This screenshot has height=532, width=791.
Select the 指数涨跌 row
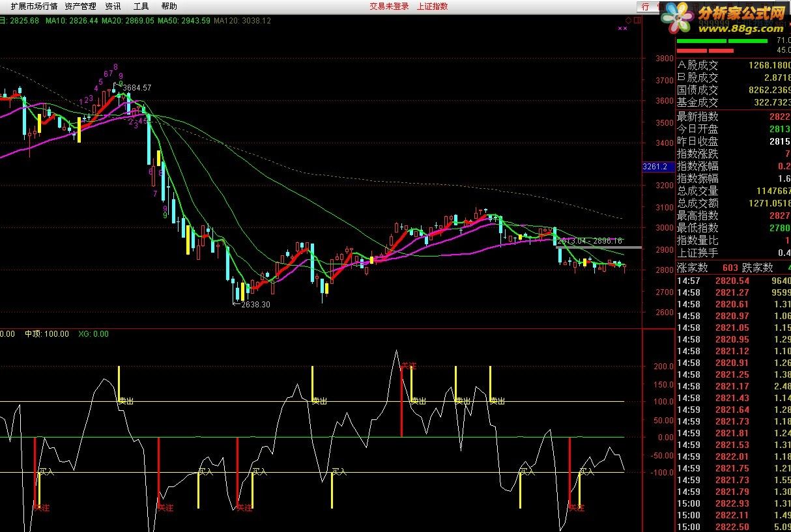[x=733, y=154]
